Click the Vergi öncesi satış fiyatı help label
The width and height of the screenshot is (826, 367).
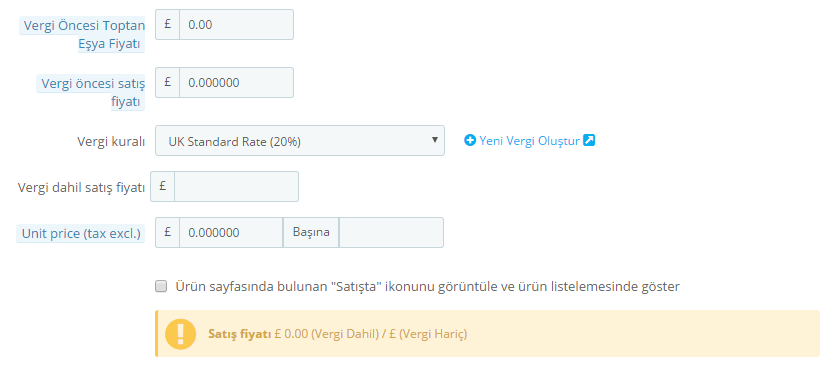point(91,92)
